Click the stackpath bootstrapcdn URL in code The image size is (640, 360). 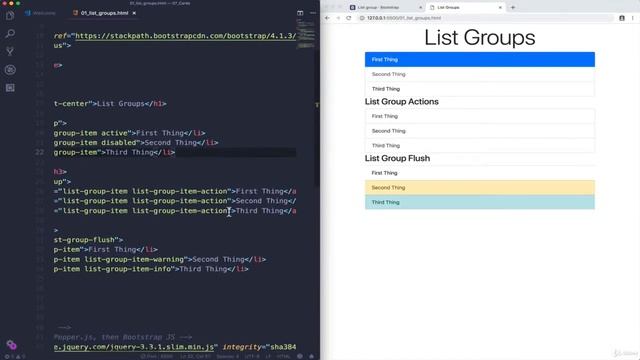pyautogui.click(x=186, y=36)
